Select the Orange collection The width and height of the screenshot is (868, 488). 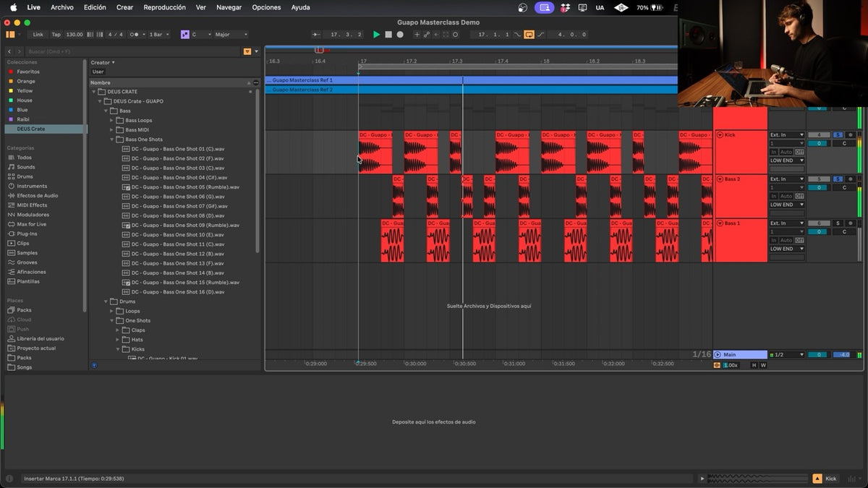(x=26, y=81)
